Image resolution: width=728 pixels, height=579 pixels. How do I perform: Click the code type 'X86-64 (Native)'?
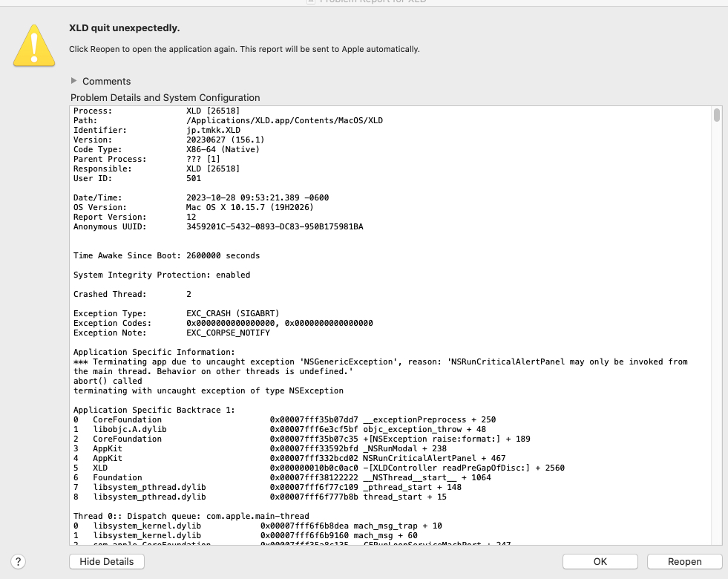[x=223, y=149]
